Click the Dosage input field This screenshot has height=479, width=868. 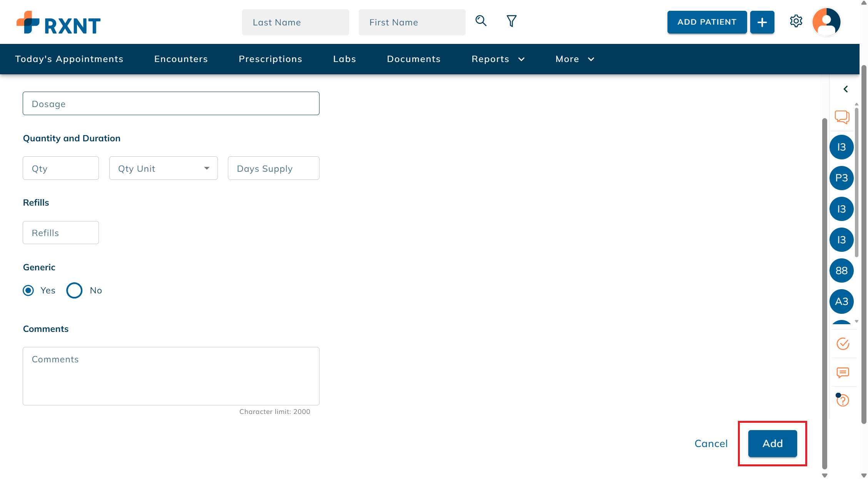click(171, 103)
